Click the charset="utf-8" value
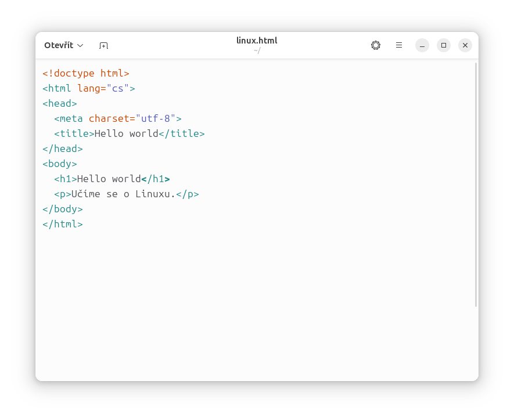Screen dimensions: 514x420 tap(154, 118)
